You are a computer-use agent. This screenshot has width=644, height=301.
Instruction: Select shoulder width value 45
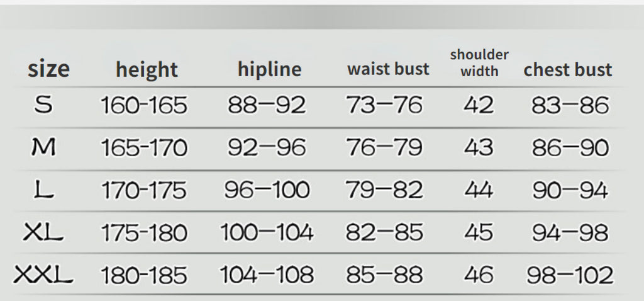point(479,233)
